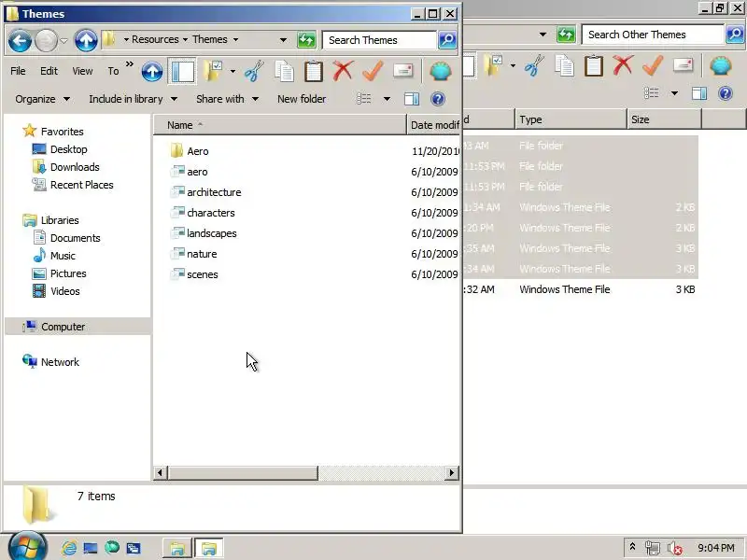Click in the Search Themes field
Screen dimensions: 747x560
[379, 40]
